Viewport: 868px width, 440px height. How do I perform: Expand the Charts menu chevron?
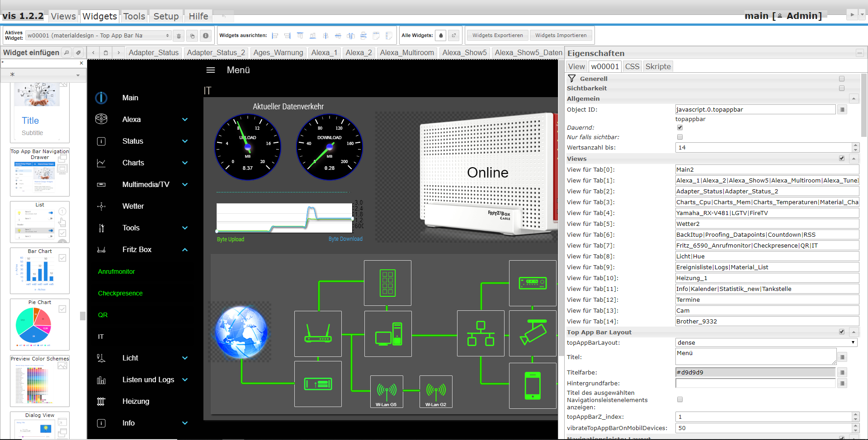[185, 163]
